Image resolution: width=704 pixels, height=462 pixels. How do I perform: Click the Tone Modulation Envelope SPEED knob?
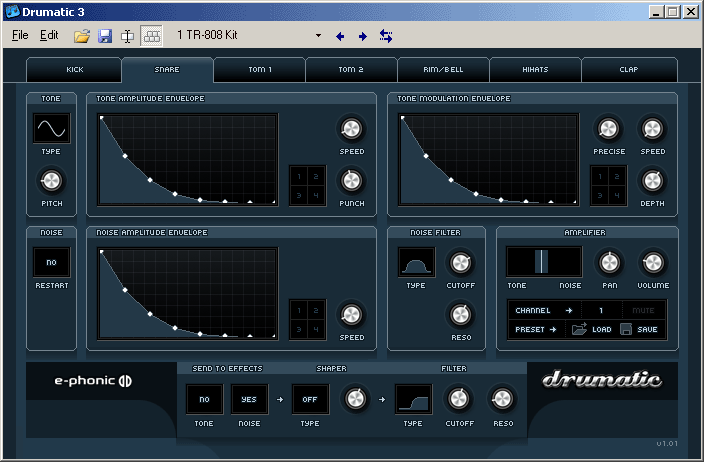click(652, 129)
